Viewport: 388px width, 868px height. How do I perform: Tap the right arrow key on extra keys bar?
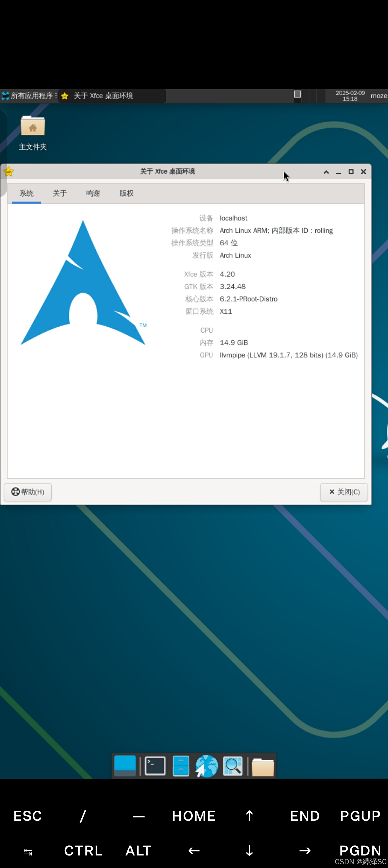click(305, 851)
